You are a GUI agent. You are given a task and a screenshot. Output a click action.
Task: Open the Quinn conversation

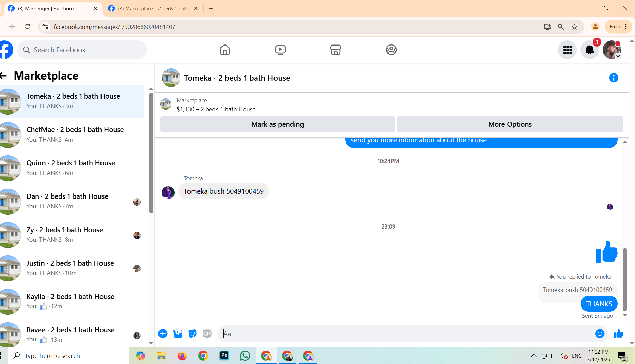point(72,168)
